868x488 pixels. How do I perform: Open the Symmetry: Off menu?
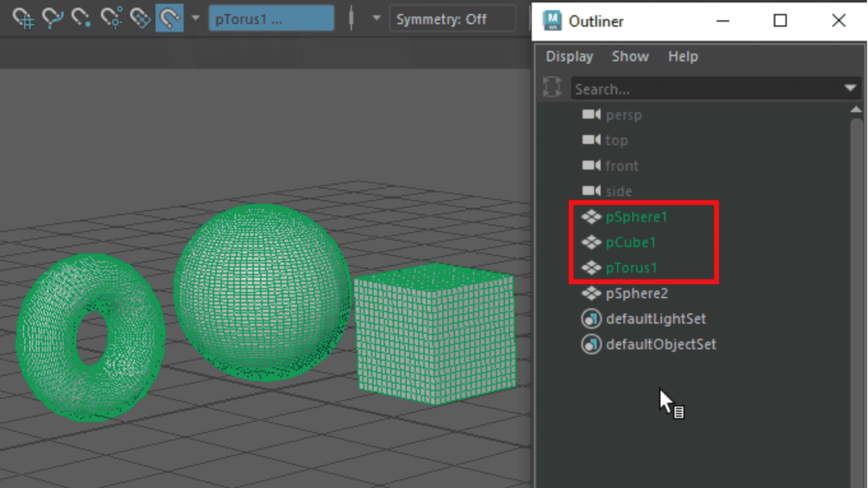tap(452, 19)
